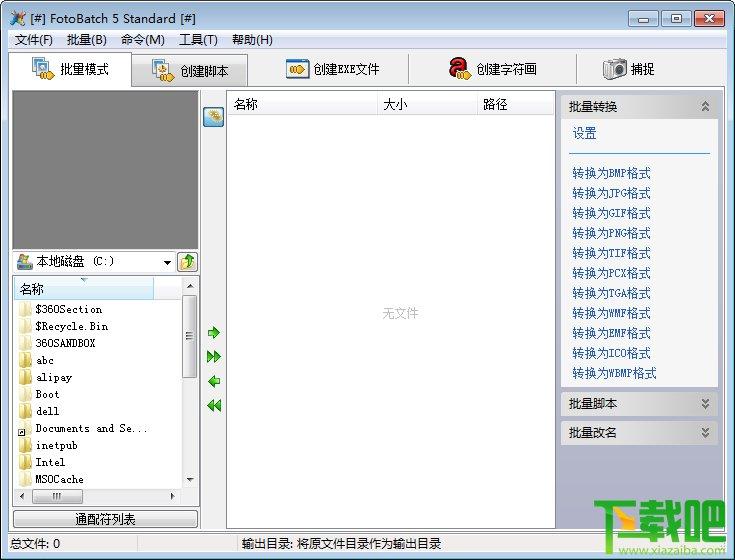Click the vertical scrollbar thumb in folder list
Image resolution: width=735 pixels, height=560 pixels.
point(190,336)
